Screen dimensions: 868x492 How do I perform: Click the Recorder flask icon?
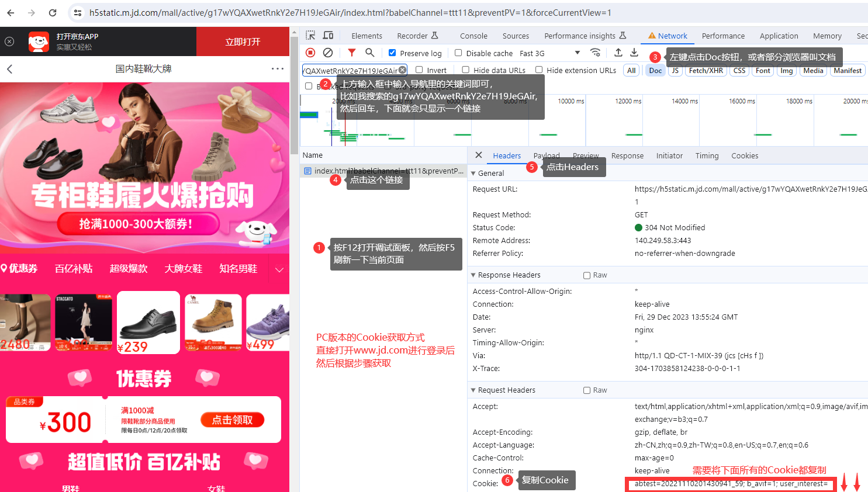click(434, 36)
